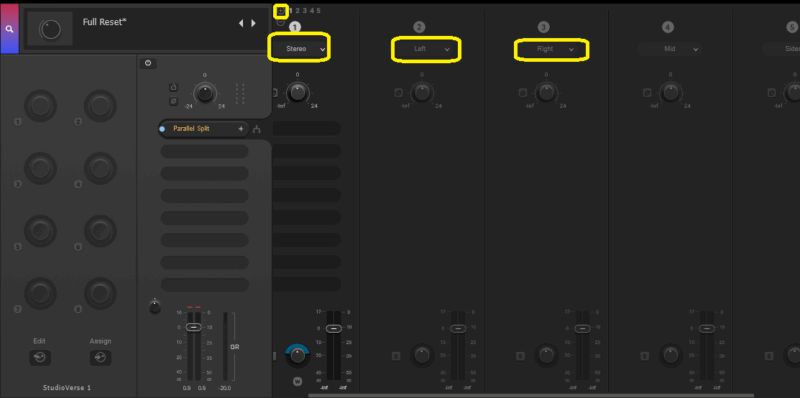Open the Stereo mode dropdown on split 1
Image resolution: width=800 pixels, height=398 pixels.
(299, 49)
